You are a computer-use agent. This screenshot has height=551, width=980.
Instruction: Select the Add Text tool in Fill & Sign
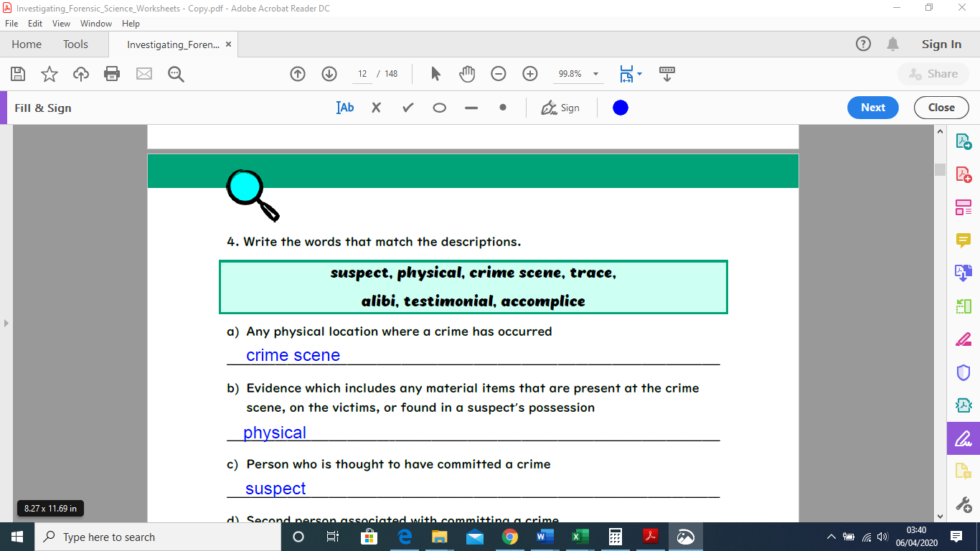tap(344, 108)
